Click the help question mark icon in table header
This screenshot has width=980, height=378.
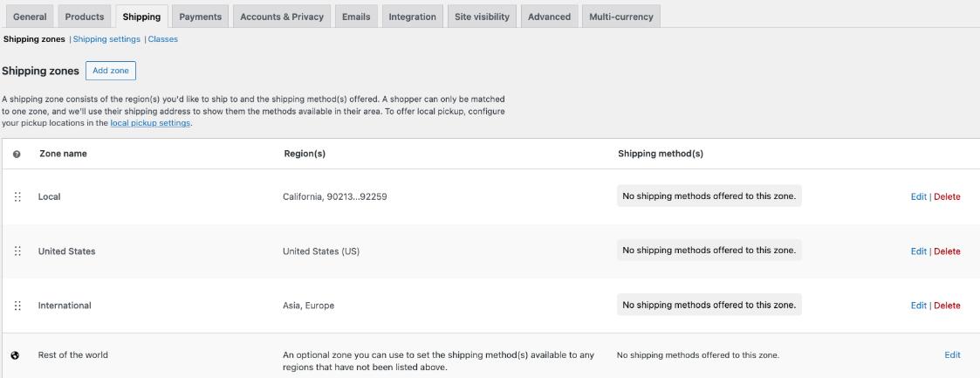tap(17, 154)
